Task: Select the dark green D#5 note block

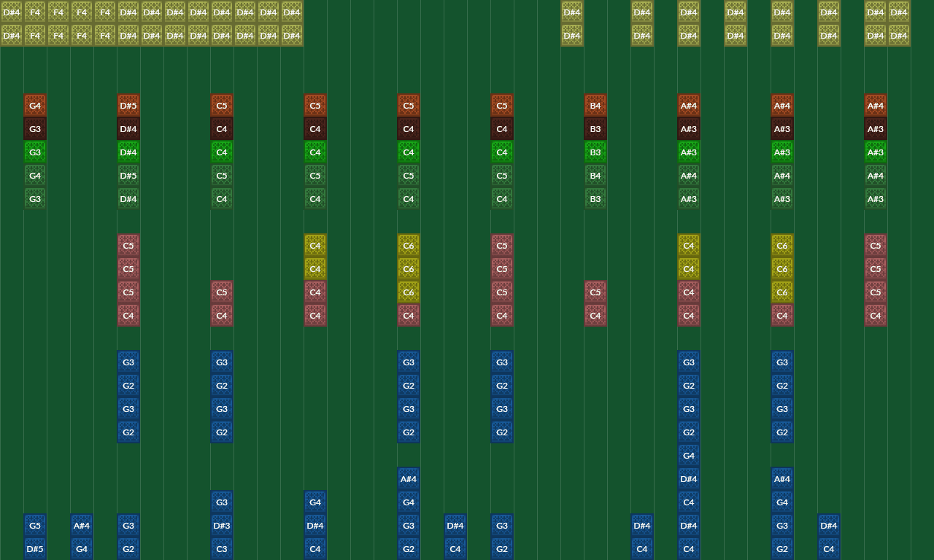Action: pos(128,176)
